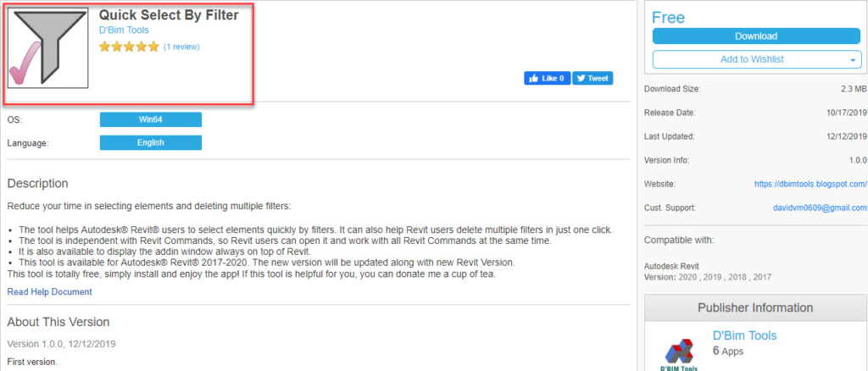Click the Free price label
This screenshot has width=868, height=371.
pyautogui.click(x=668, y=18)
